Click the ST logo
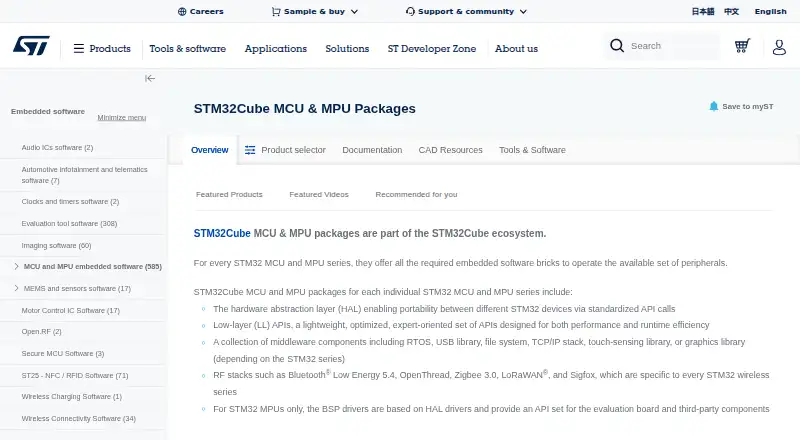 coord(31,46)
